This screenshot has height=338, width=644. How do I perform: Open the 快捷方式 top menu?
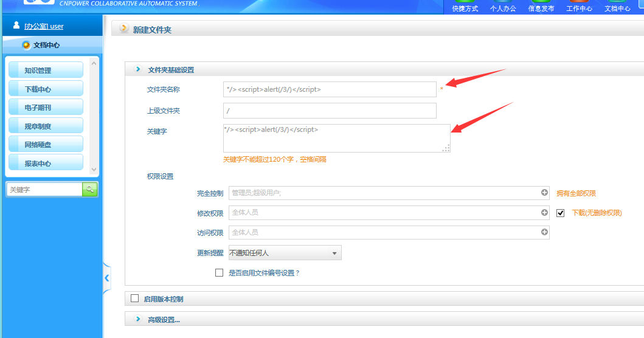click(465, 9)
